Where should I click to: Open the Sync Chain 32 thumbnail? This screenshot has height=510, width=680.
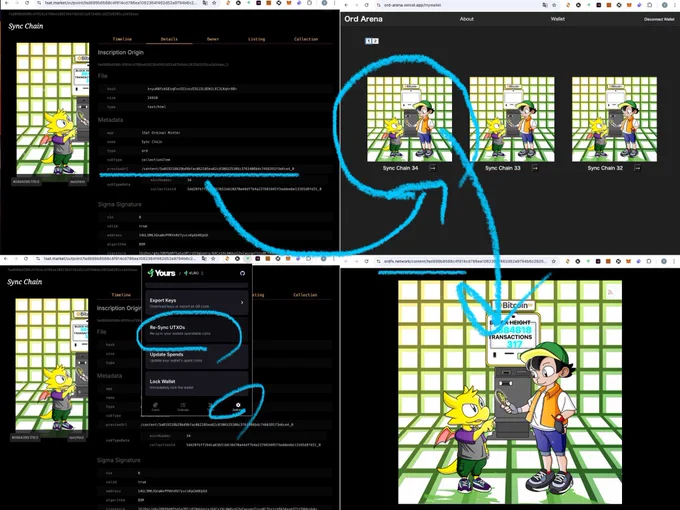614,119
